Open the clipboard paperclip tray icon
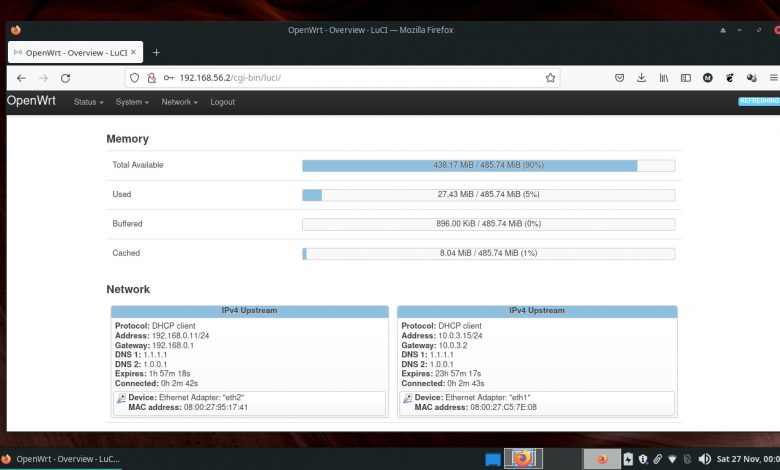 [658, 459]
